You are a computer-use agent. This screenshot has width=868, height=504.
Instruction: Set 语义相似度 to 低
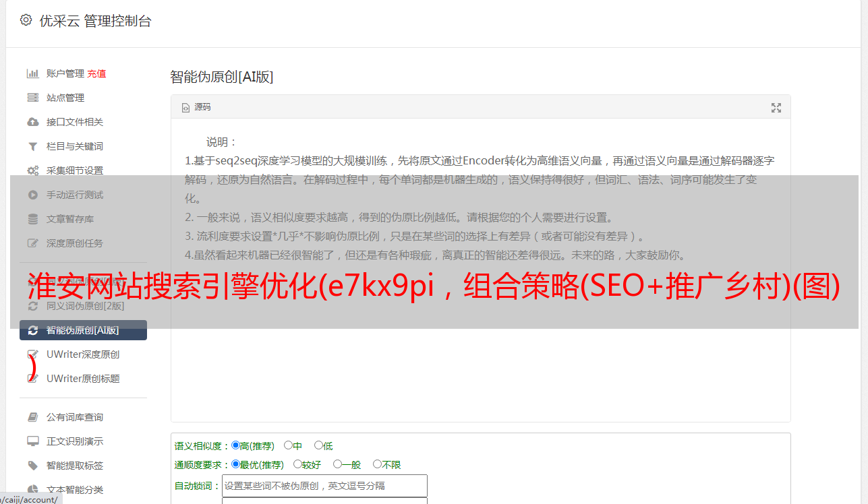point(318,445)
